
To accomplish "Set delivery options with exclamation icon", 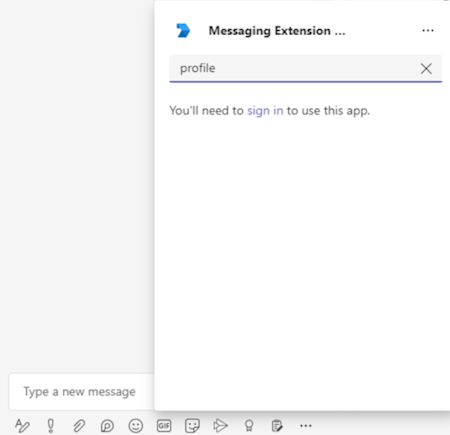I will click(51, 426).
